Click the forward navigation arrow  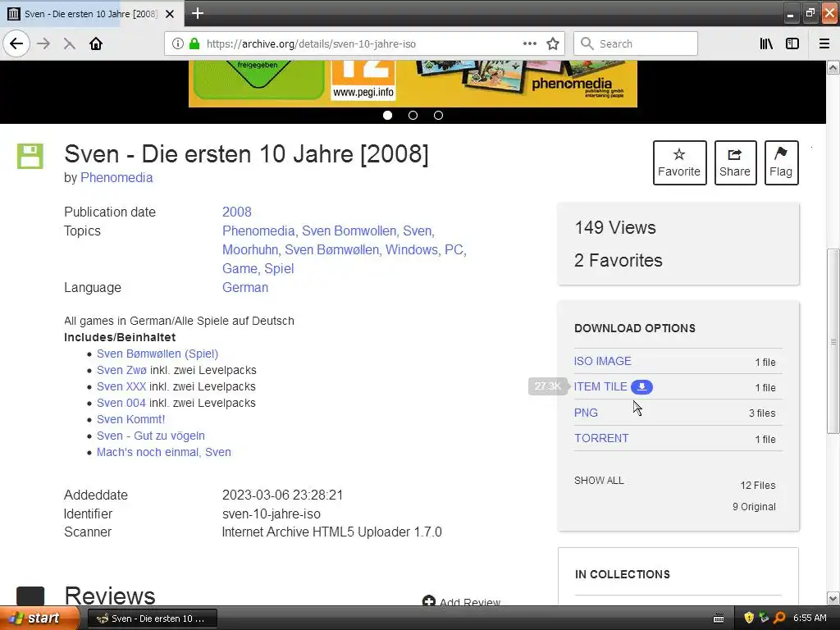coord(43,43)
